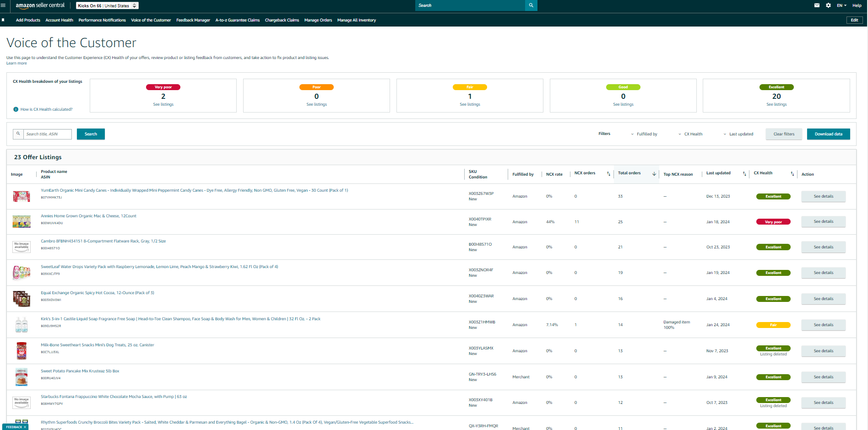Image resolution: width=868 pixels, height=430 pixels.
Task: Click the Feedback tab at the bottom-left
Action: point(14,427)
